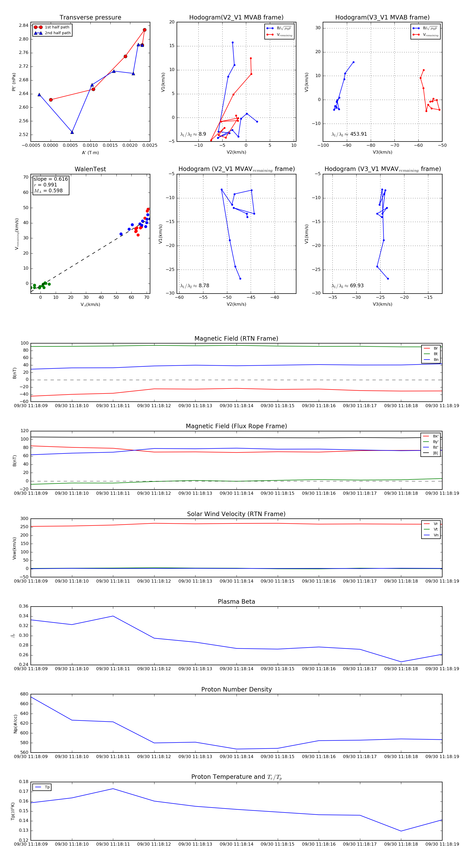Select the Bt legend entry
This screenshot has width=473, height=868.
coord(431,354)
